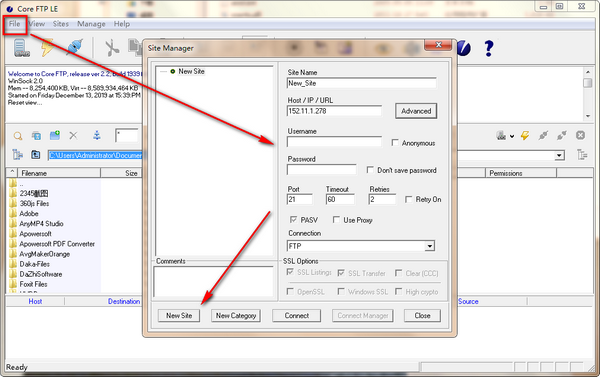Viewport: 600px width, 377px height.
Task: Open the Connection type dropdown
Action: pos(430,246)
